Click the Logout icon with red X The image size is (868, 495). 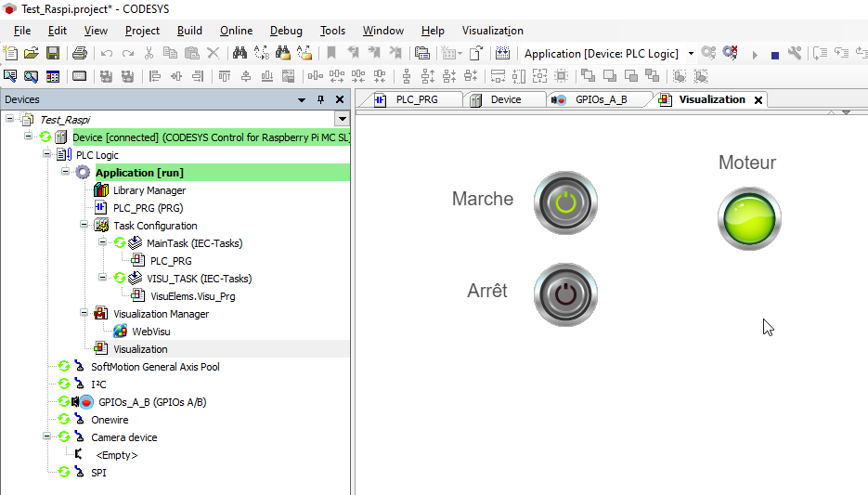point(731,54)
